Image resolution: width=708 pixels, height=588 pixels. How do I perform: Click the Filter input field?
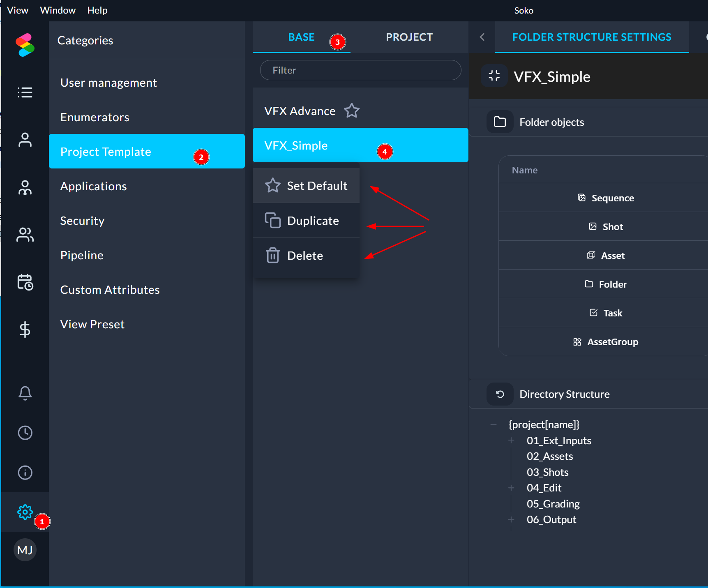360,70
